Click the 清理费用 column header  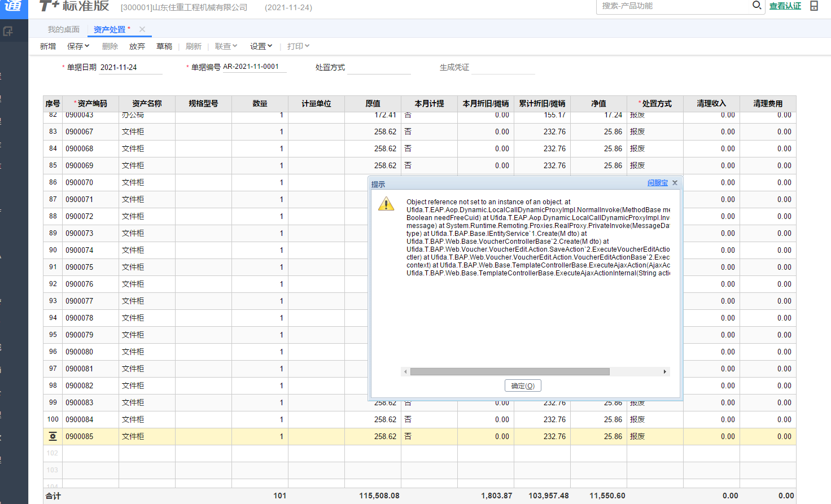click(768, 103)
